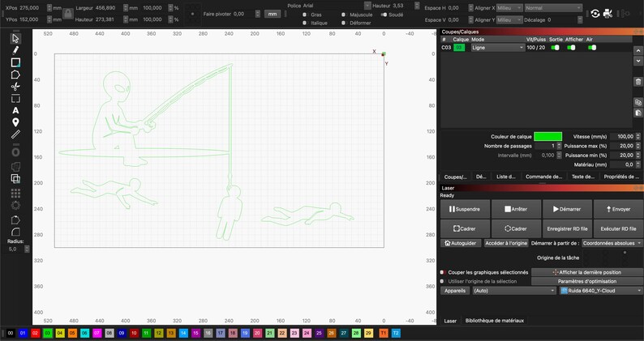This screenshot has height=341, width=644.
Task: Open the Aligner Y Milieu dropdown
Action: pos(509,19)
